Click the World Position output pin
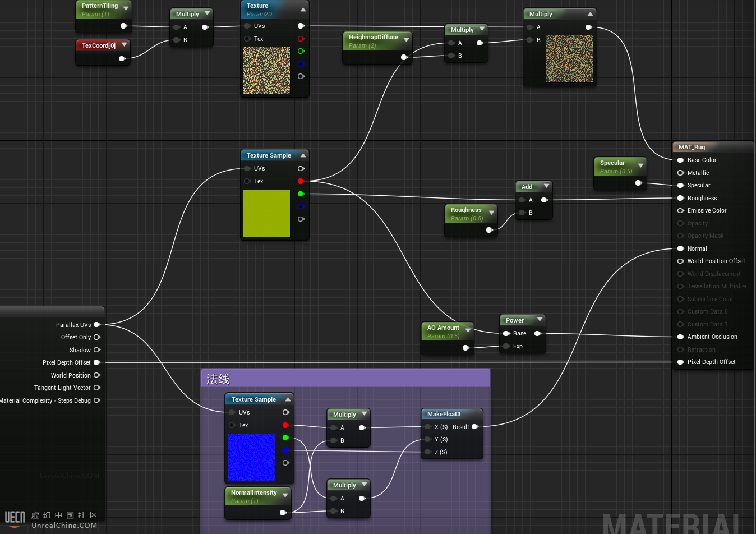756x534 pixels. 97,375
